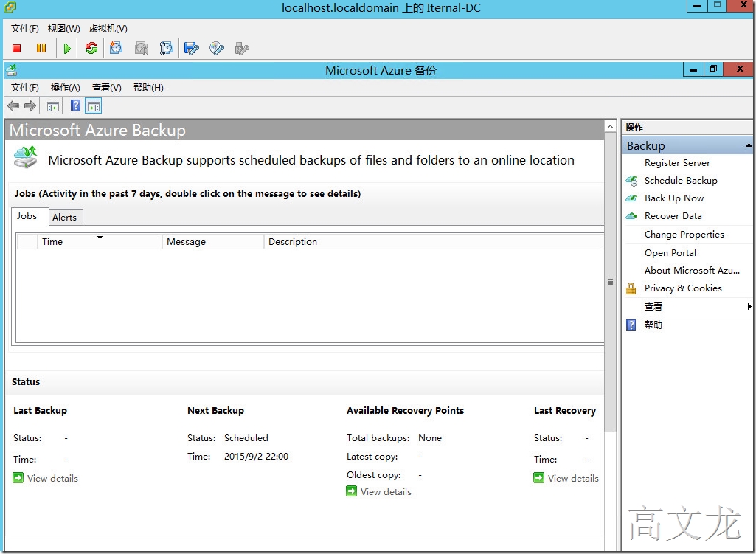The image size is (756, 554).
Task: Open the 虚拟机(V) menu
Action: 108,29
